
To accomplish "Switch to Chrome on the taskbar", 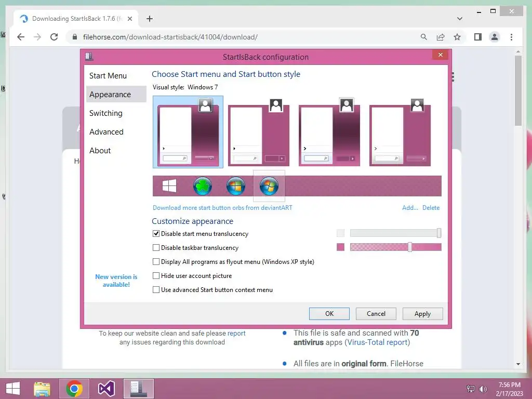I will [x=74, y=389].
